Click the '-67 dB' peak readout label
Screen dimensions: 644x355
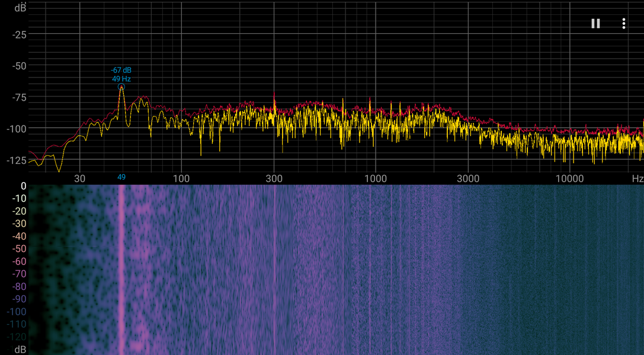121,70
